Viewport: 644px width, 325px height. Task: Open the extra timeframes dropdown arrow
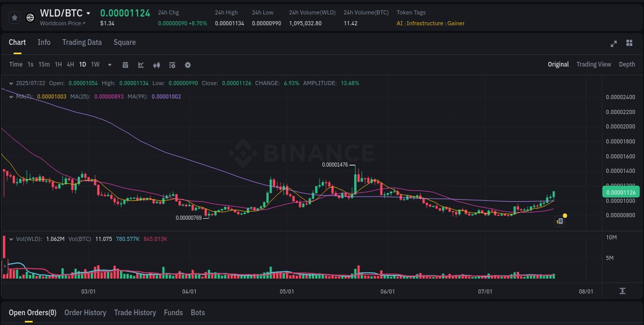point(109,64)
